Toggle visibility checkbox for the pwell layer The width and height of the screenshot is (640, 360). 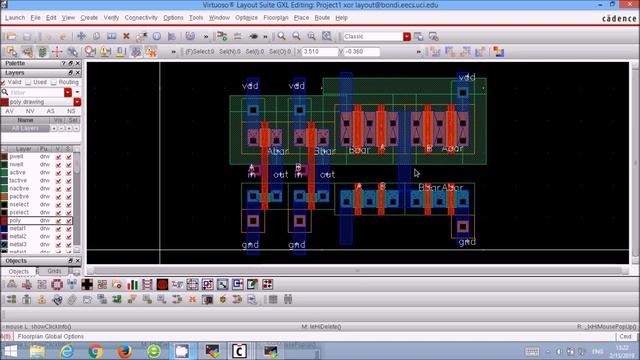pos(58,157)
